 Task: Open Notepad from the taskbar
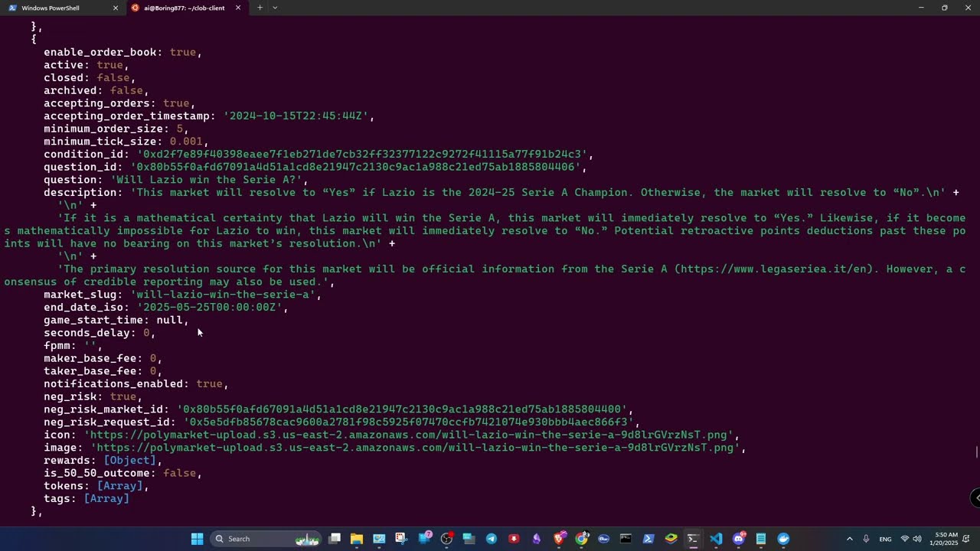click(x=760, y=539)
